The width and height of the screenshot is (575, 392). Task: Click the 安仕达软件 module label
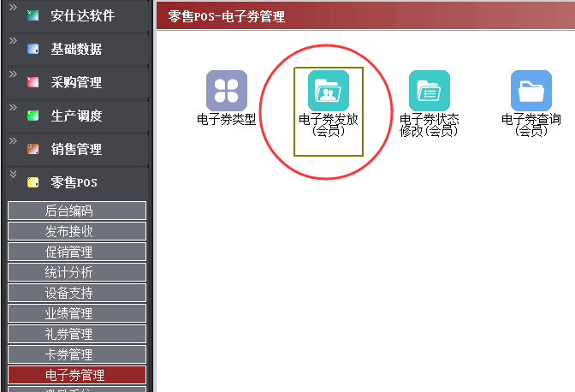(x=82, y=15)
